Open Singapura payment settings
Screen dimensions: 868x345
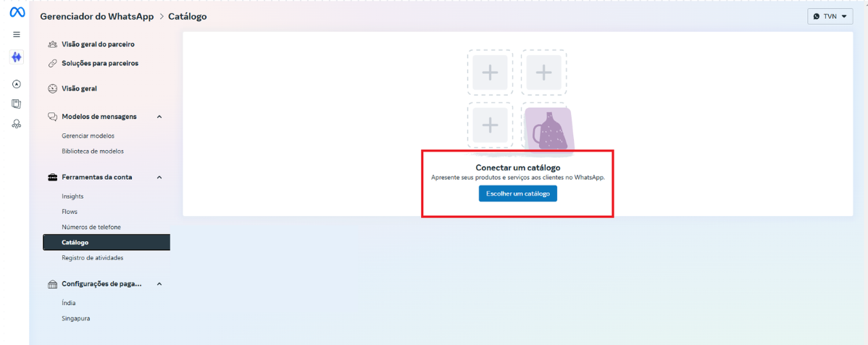pyautogui.click(x=76, y=318)
